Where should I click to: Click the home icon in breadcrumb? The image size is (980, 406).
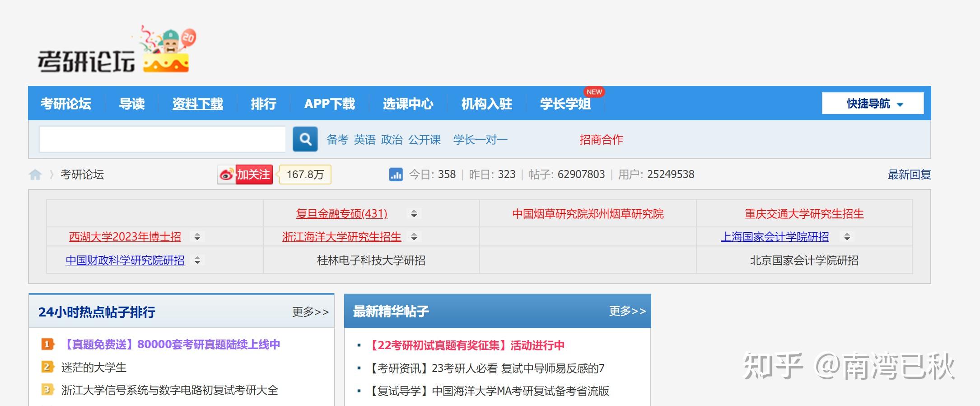pos(35,175)
